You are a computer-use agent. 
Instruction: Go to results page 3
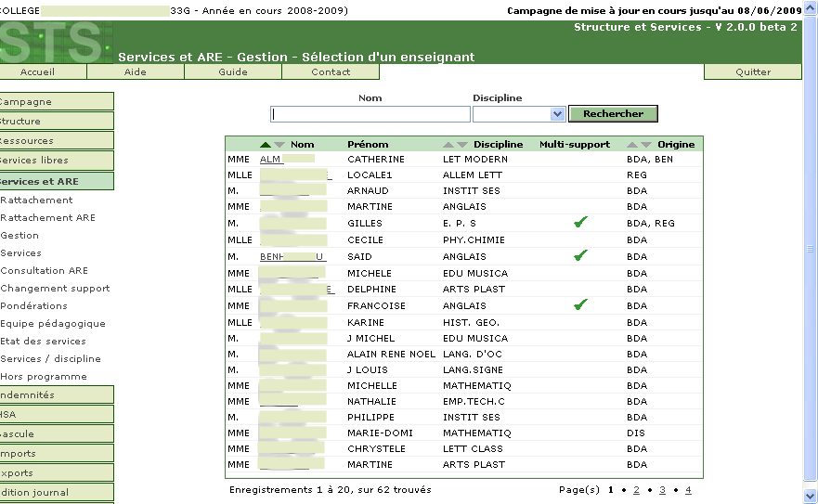[x=663, y=490]
